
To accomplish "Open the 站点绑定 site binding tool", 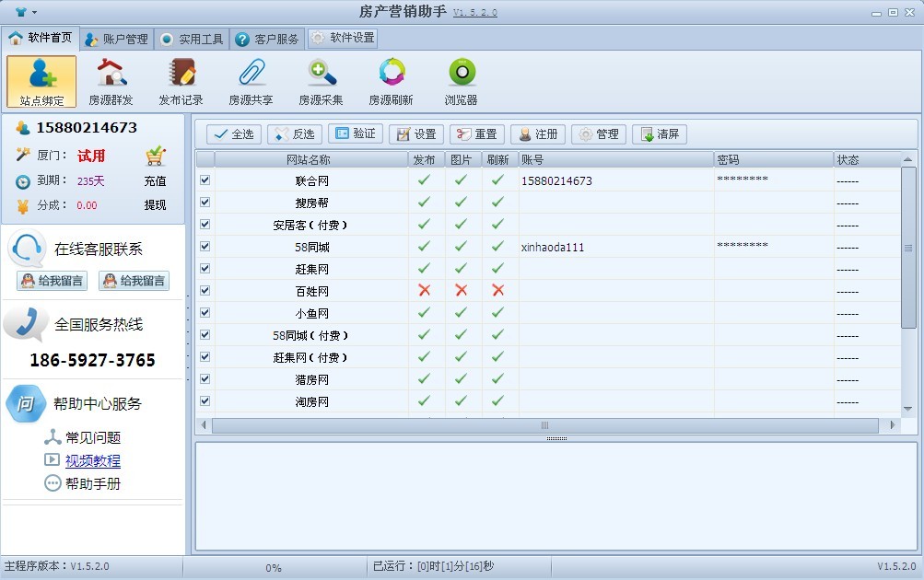I will (41, 81).
